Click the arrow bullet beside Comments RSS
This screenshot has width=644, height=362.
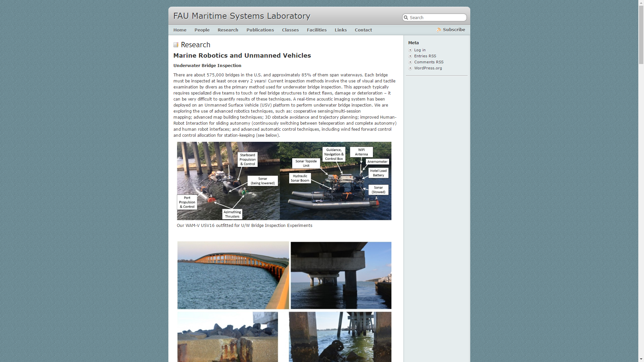tap(410, 62)
